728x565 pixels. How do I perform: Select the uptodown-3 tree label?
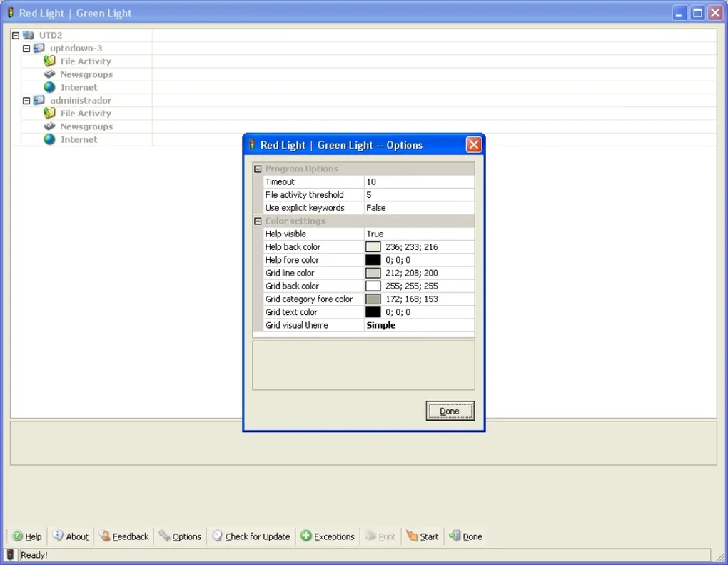[x=76, y=49]
